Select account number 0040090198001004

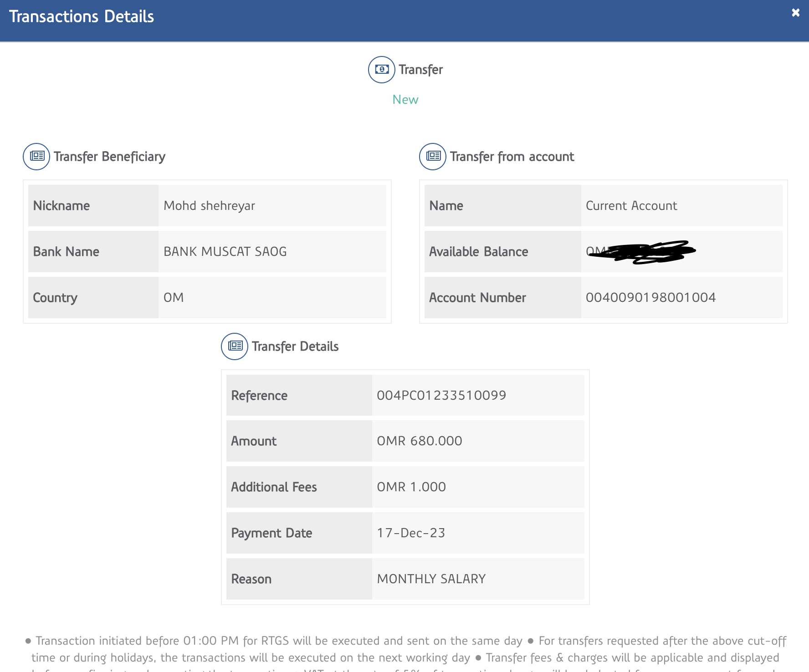tap(650, 298)
